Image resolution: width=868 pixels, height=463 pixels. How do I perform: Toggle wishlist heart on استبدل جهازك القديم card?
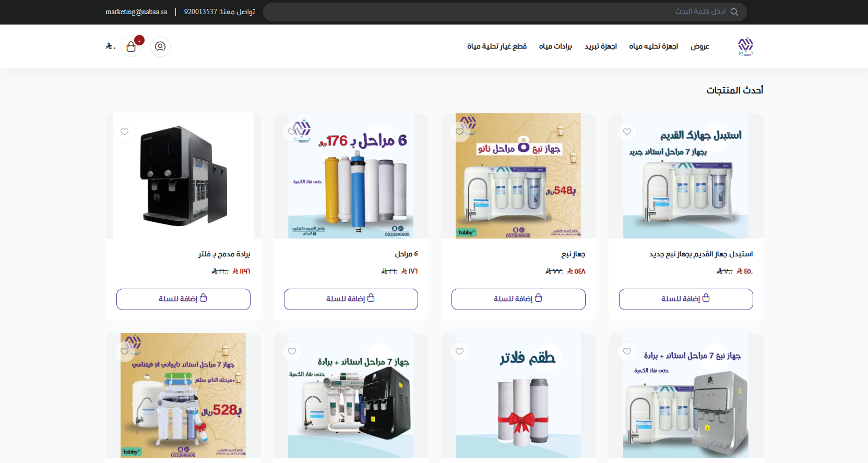[627, 132]
